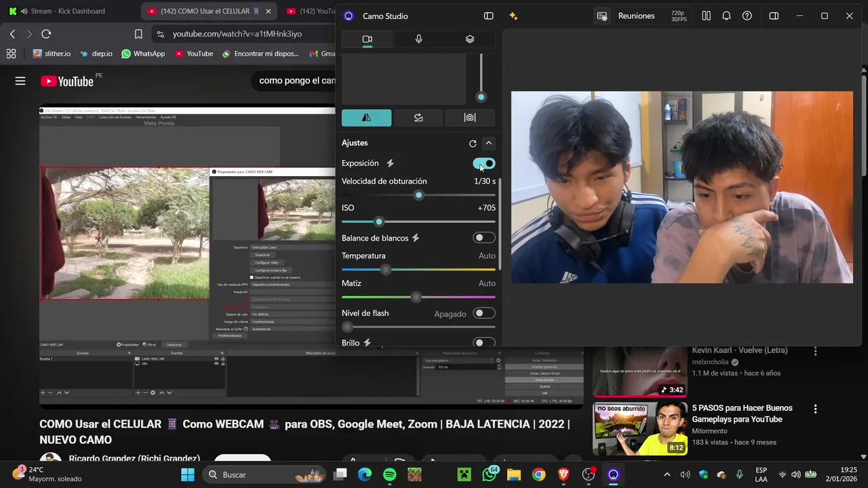Open the Windows Start menu
The height and width of the screenshot is (488, 868).
tap(188, 474)
